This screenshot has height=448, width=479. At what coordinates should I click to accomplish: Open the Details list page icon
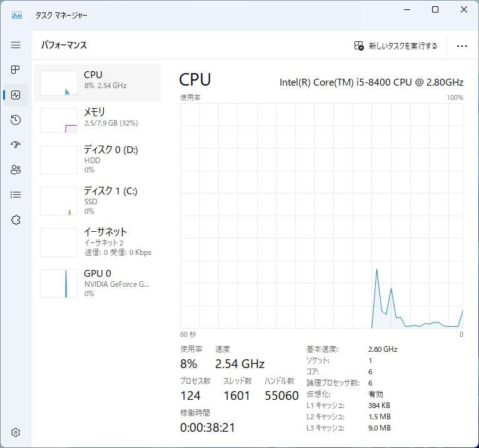(x=16, y=195)
